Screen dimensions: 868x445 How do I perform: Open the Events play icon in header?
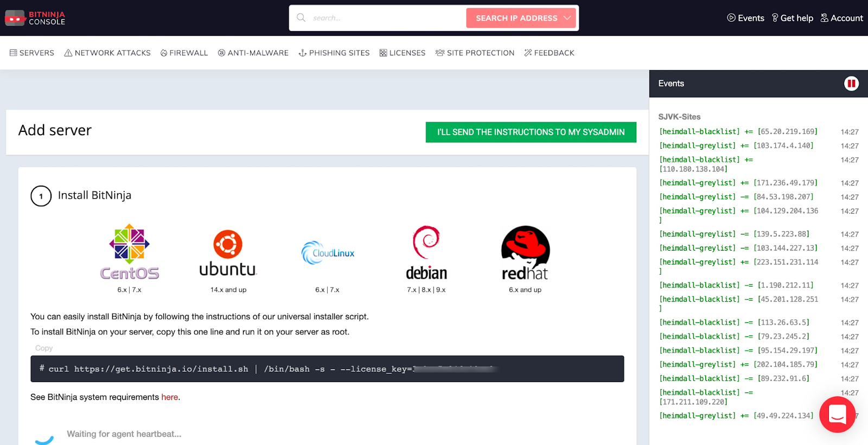731,18
